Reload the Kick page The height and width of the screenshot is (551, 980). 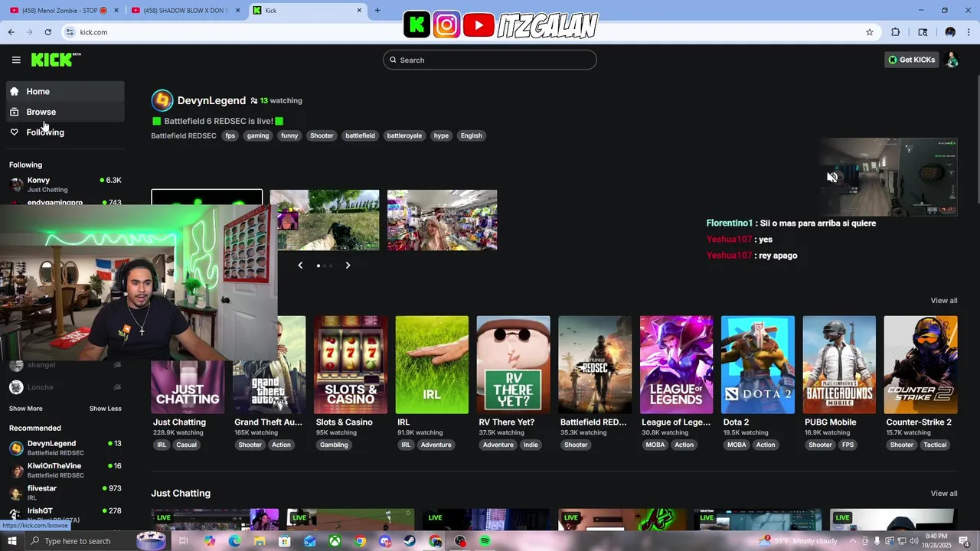tap(47, 32)
